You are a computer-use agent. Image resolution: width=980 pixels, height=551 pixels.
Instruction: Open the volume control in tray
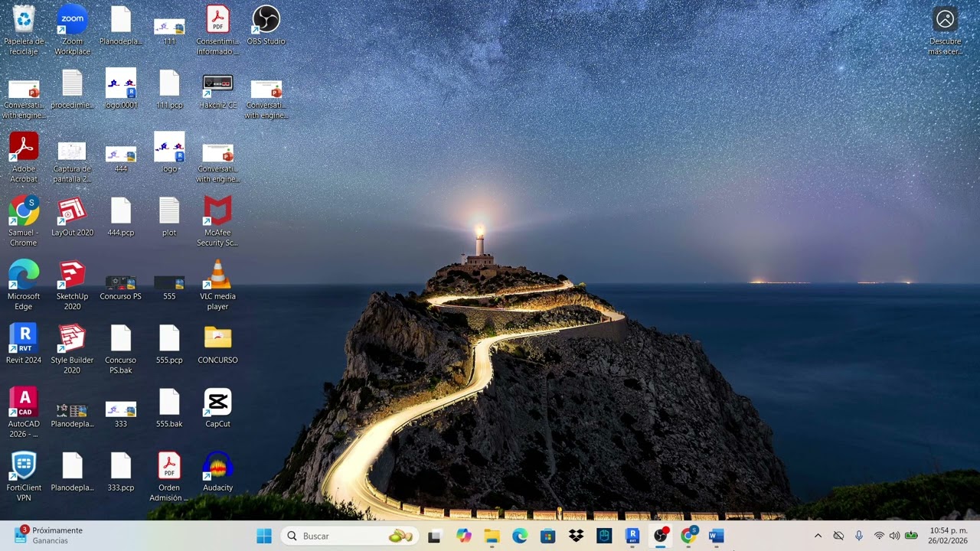894,536
